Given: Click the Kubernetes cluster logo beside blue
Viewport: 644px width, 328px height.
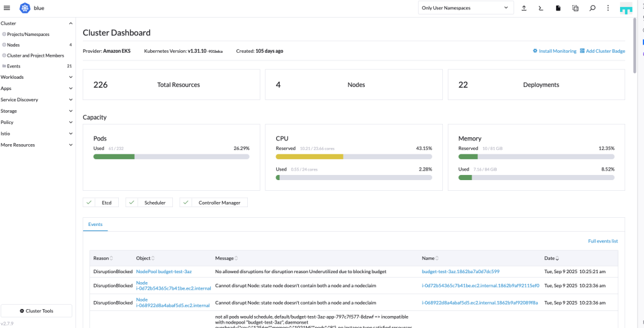Looking at the screenshot, I should pos(25,8).
